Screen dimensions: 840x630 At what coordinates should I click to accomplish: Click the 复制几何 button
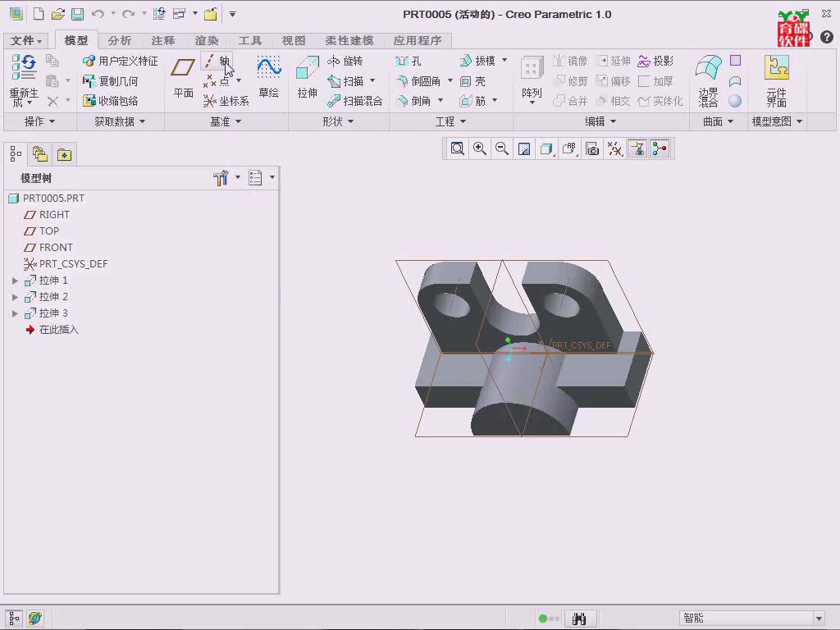coord(111,81)
